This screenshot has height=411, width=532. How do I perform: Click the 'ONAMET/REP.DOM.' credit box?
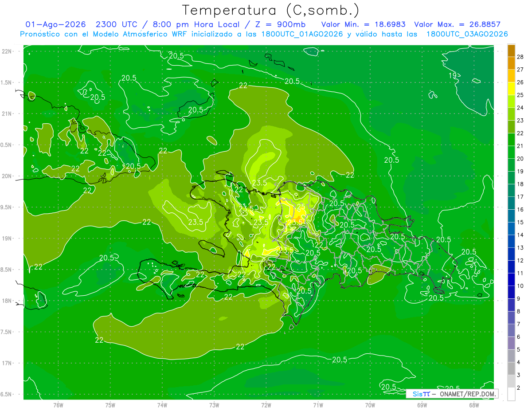pos(452,394)
